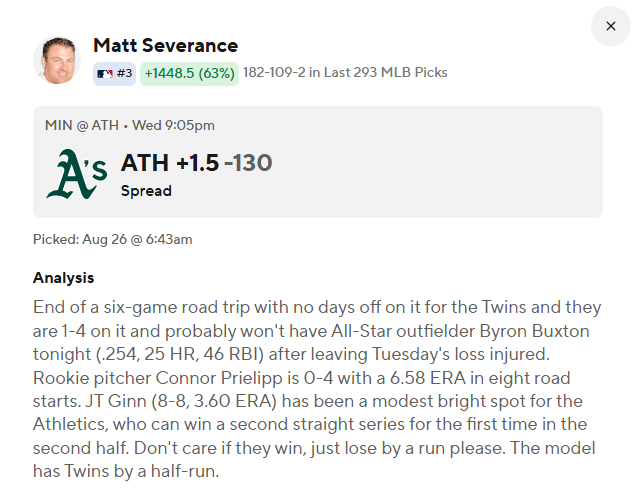The height and width of the screenshot is (500, 641).
Task: Click the half-run model prediction sentence
Action: coord(314,460)
